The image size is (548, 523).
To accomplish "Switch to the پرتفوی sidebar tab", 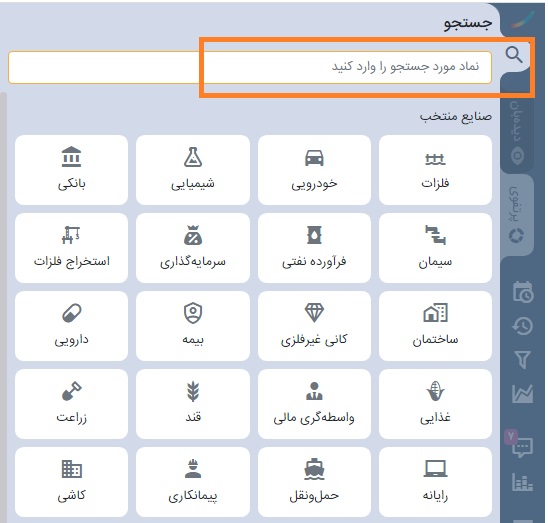I will pyautogui.click(x=517, y=215).
